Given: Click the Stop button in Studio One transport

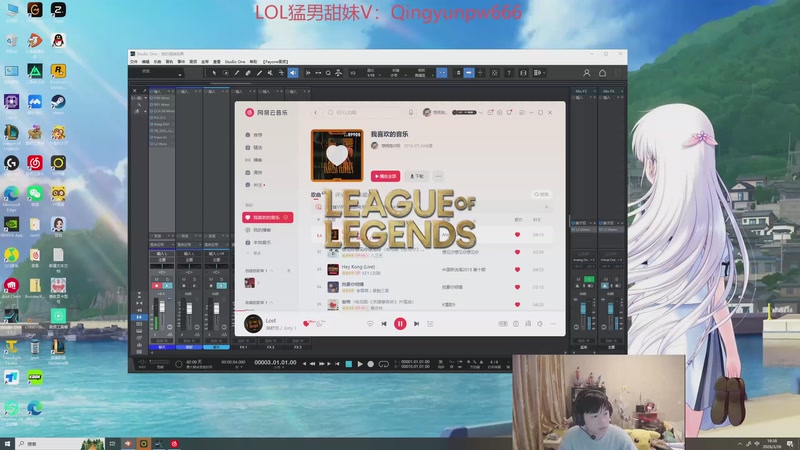Looking at the screenshot, I should point(348,364).
